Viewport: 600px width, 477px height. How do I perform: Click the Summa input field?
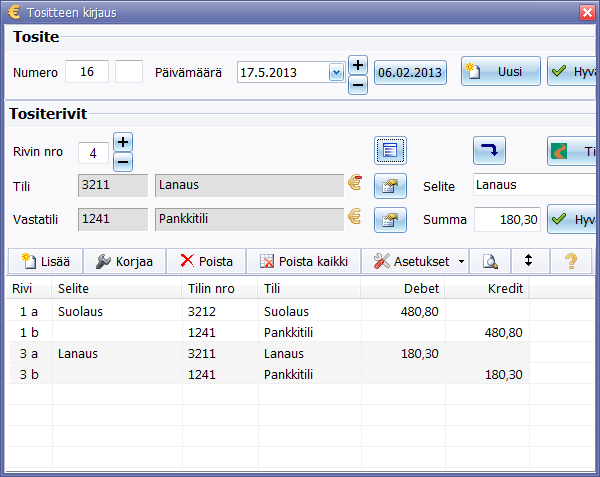point(507,219)
